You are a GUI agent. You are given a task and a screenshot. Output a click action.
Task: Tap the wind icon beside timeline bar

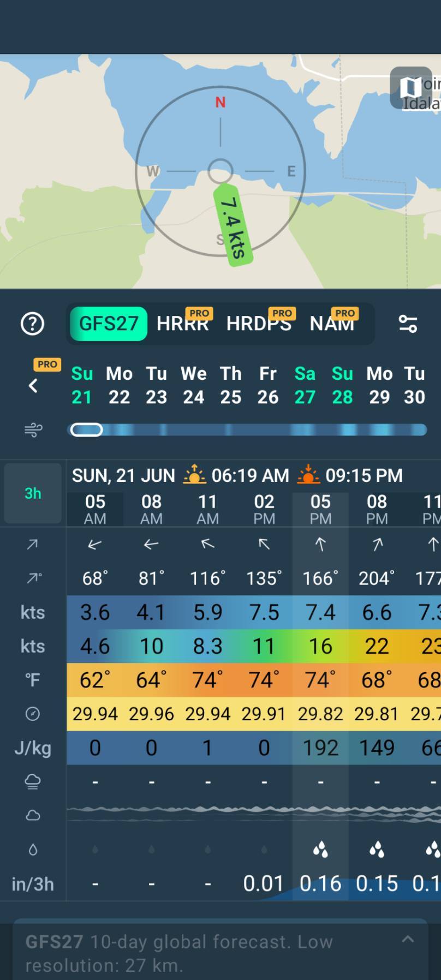(33, 430)
